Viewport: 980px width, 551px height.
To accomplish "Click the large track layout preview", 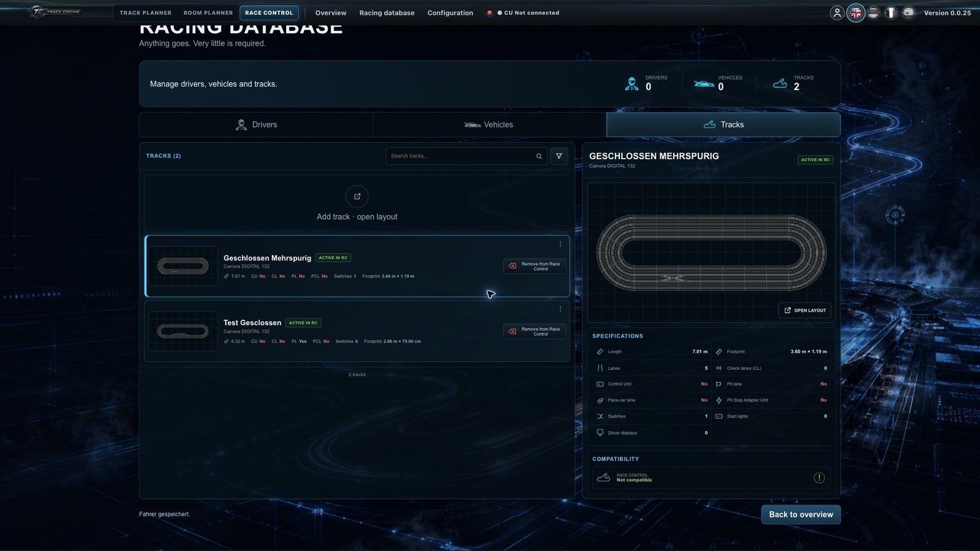I will 711,252.
